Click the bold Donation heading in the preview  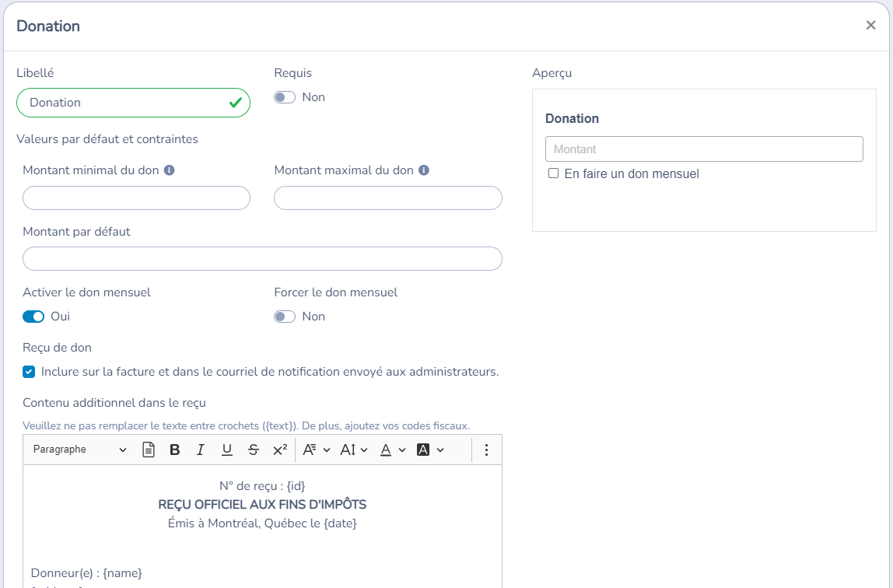[572, 118]
